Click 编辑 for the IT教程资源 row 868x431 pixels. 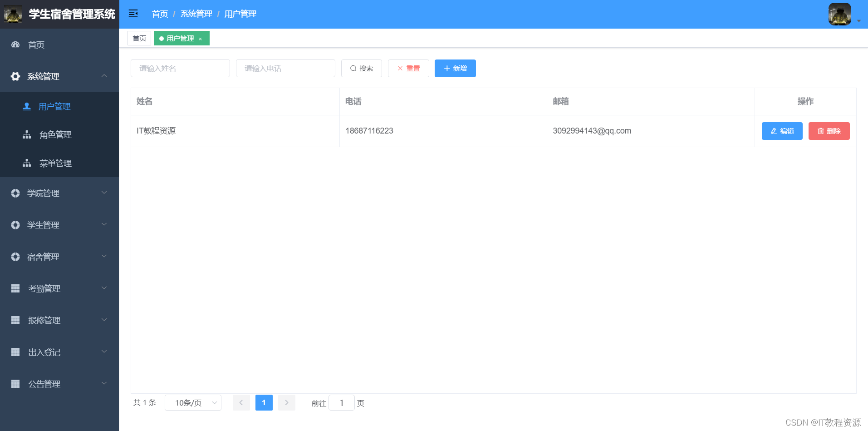click(x=782, y=131)
